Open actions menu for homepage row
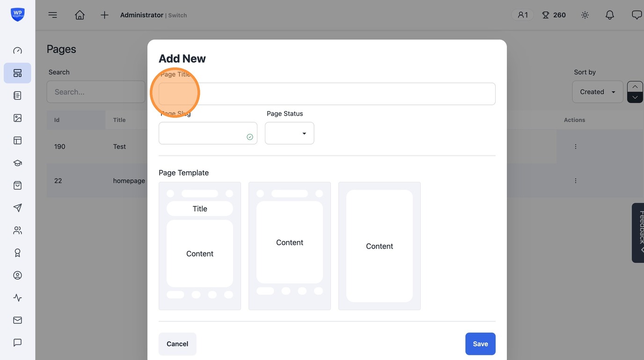Screen dimensions: 644x360 click(x=576, y=181)
